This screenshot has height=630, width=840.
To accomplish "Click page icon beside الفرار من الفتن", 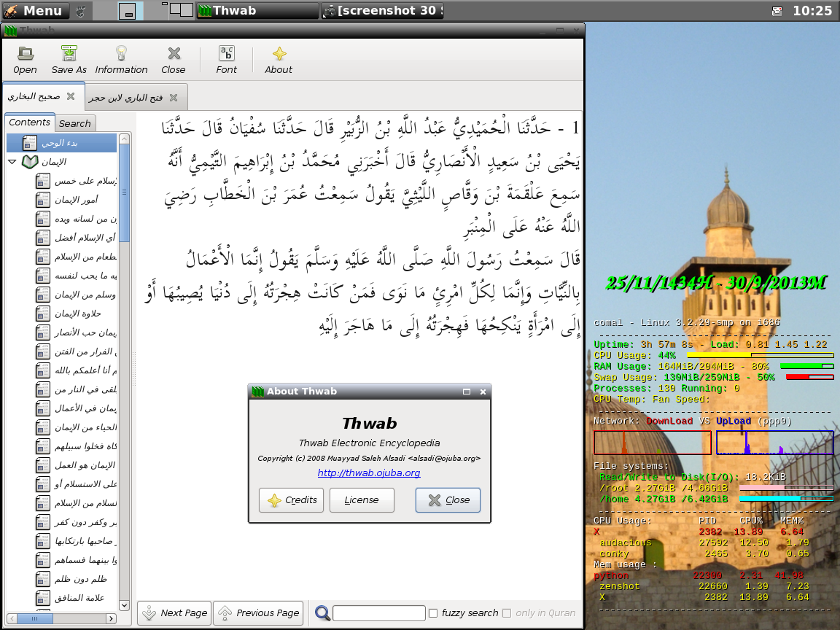I will tap(43, 351).
